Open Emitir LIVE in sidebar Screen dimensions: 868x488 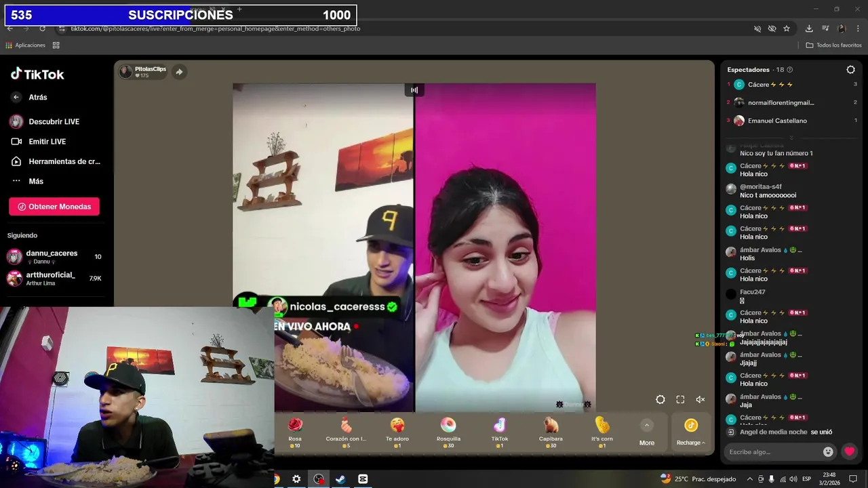tap(38, 141)
